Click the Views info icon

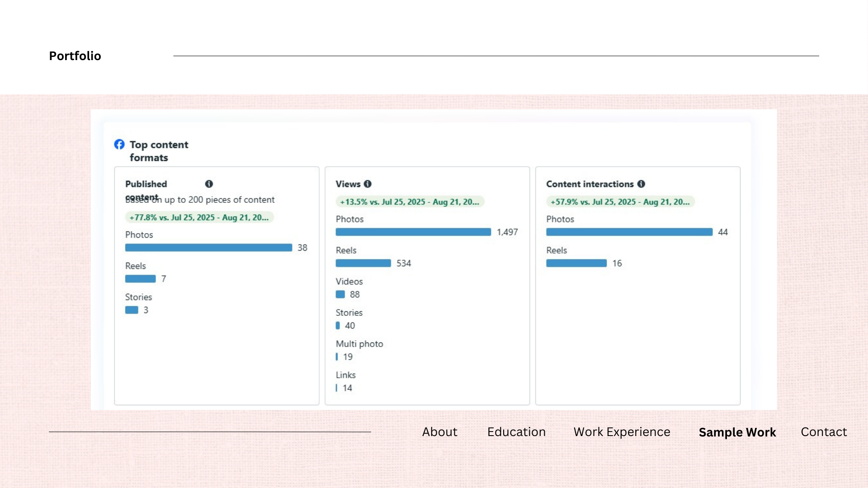(368, 184)
